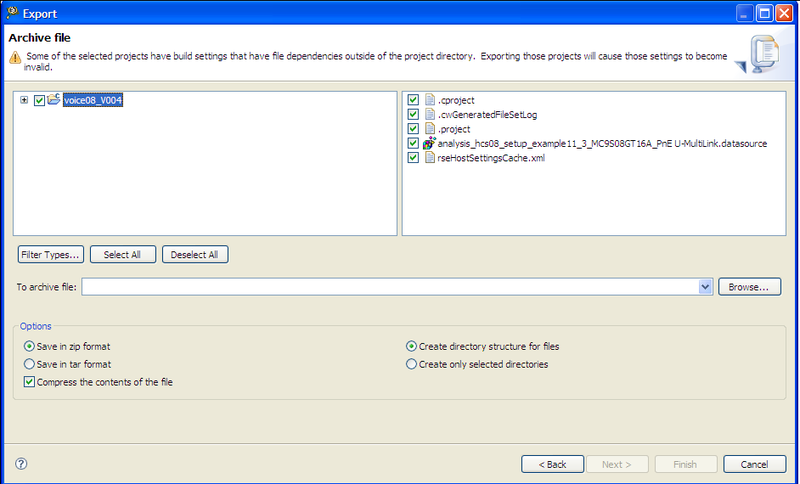Uncheck the analysis_hcs08 datasource checkbox
The height and width of the screenshot is (484, 800).
pyautogui.click(x=413, y=143)
